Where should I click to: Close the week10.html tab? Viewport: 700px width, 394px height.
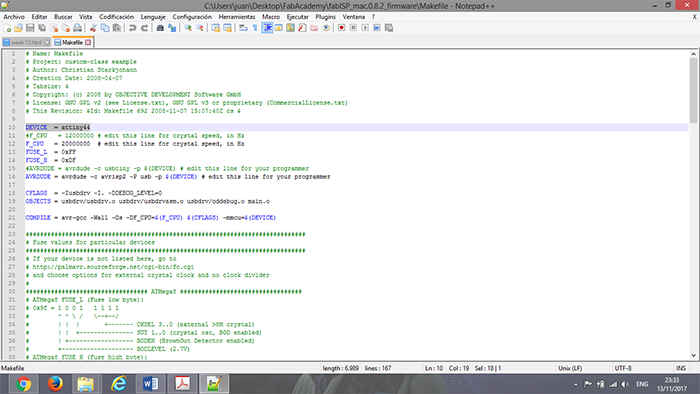[47, 42]
